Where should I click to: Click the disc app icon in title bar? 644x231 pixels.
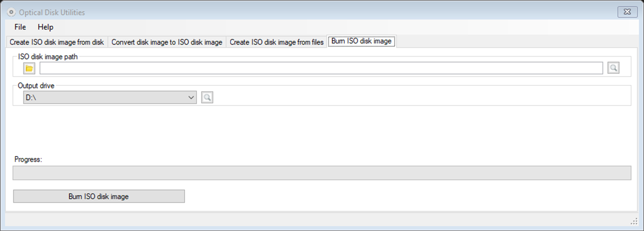tap(12, 12)
